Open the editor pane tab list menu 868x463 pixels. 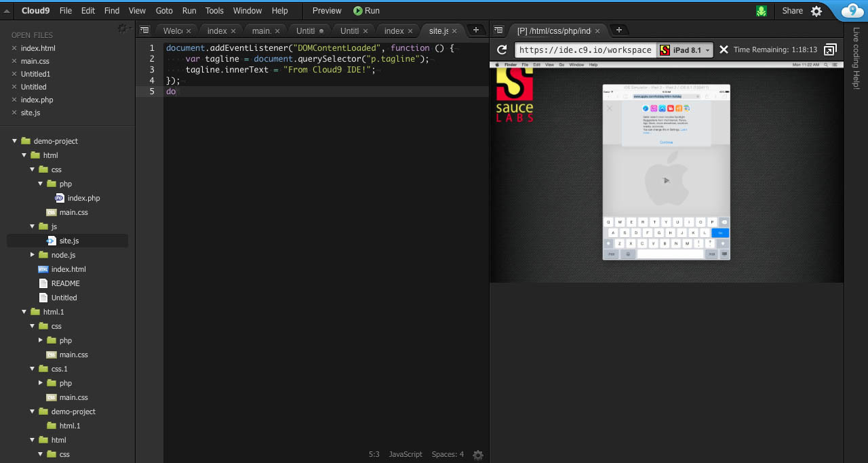point(144,31)
